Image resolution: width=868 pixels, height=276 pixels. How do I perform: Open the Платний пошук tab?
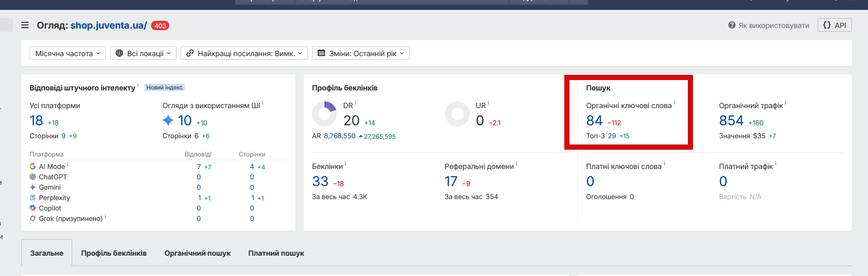pos(276,253)
